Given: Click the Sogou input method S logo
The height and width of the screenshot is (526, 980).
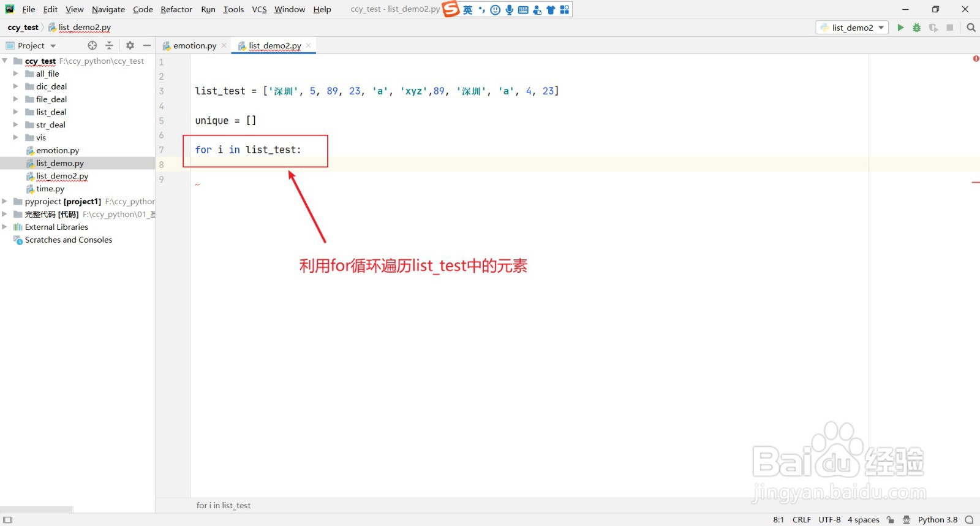Looking at the screenshot, I should [x=451, y=9].
